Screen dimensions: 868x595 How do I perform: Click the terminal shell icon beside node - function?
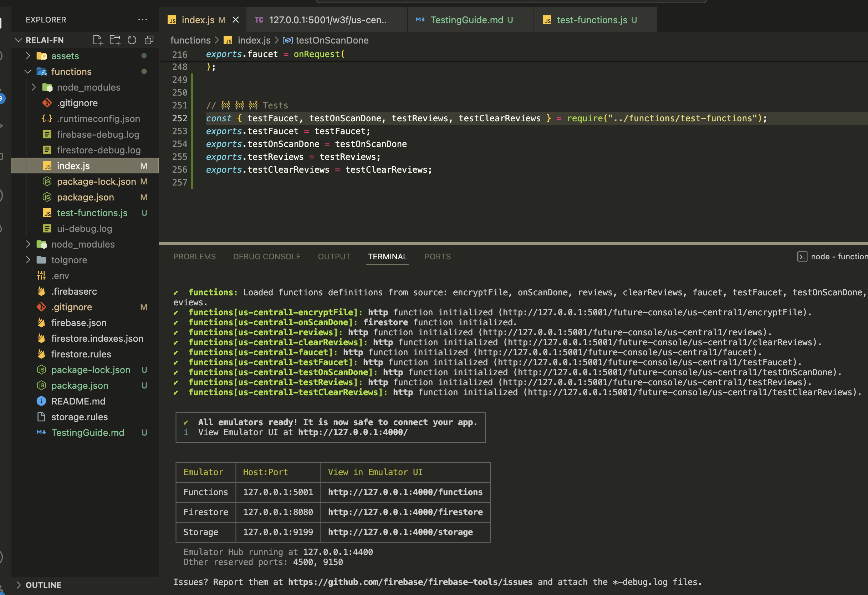802,256
